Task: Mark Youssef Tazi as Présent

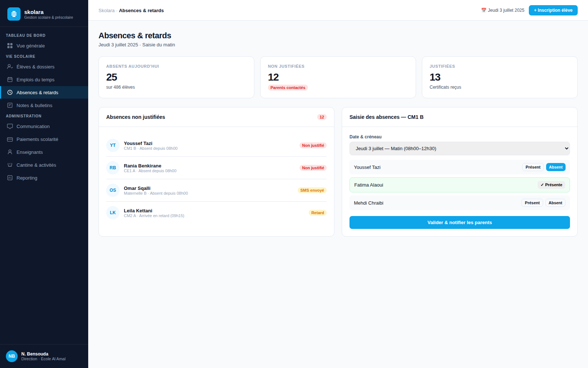Action: tap(533, 167)
